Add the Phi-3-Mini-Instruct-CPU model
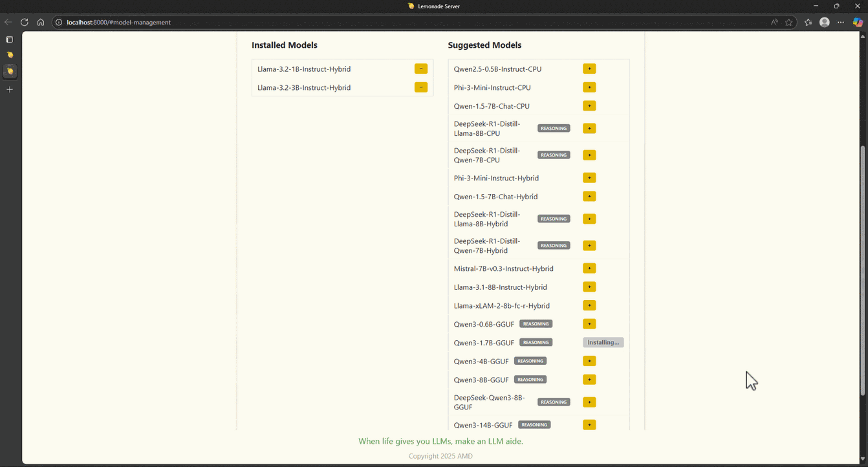The height and width of the screenshot is (467, 868). 589,87
